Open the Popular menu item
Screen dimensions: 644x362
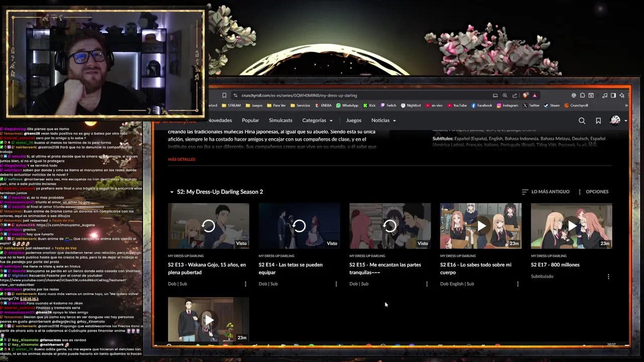250,120
